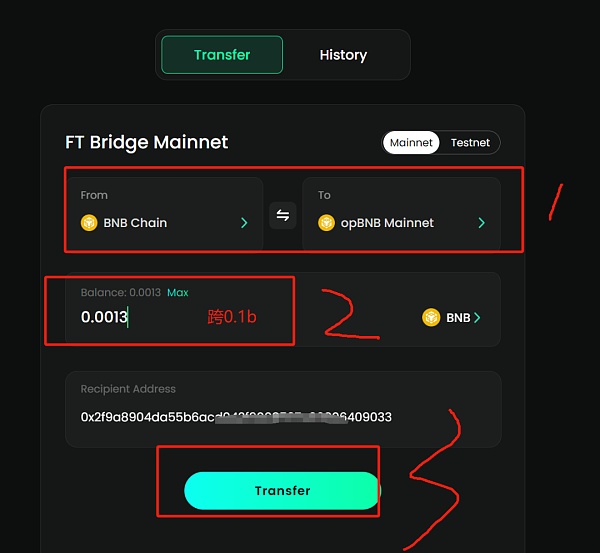Click the Balance: 0.0013 label
600x553 pixels.
click(x=119, y=292)
